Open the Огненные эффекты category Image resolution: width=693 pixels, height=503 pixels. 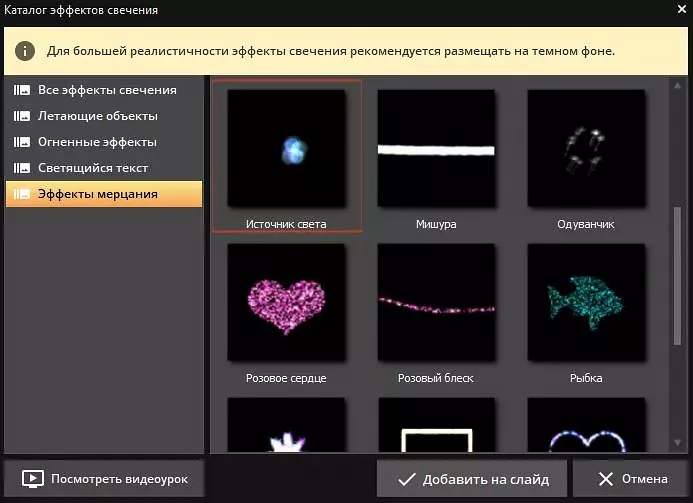(x=104, y=142)
